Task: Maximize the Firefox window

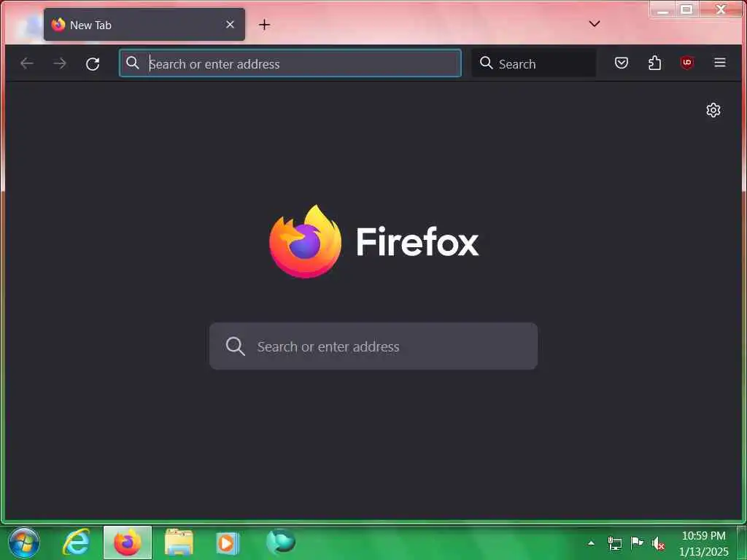Action: pos(686,9)
